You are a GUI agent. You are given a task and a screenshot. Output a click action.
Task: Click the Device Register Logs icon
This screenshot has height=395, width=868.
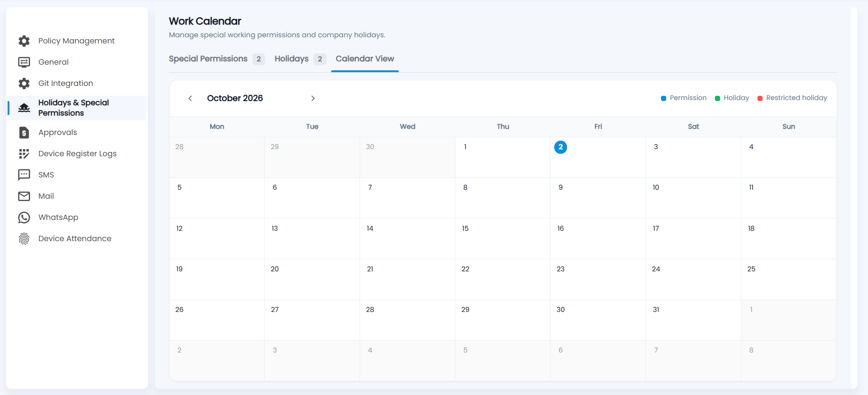[24, 154]
